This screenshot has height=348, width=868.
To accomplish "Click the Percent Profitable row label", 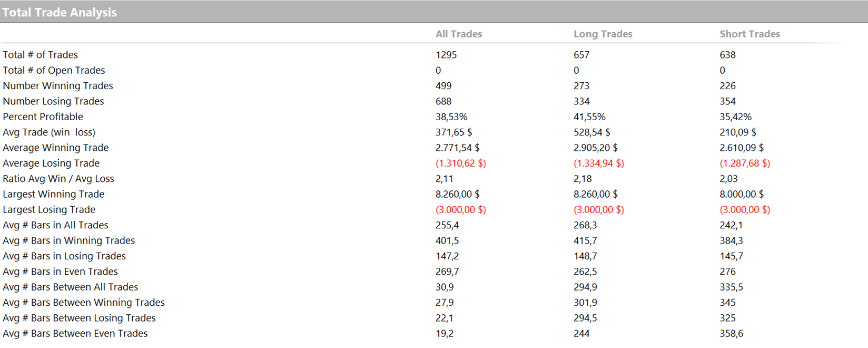I will coord(43,117).
